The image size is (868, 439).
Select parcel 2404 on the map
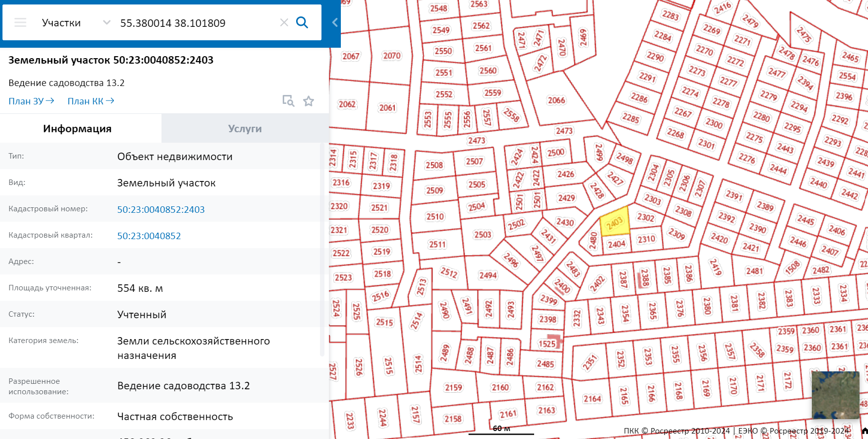tap(616, 244)
